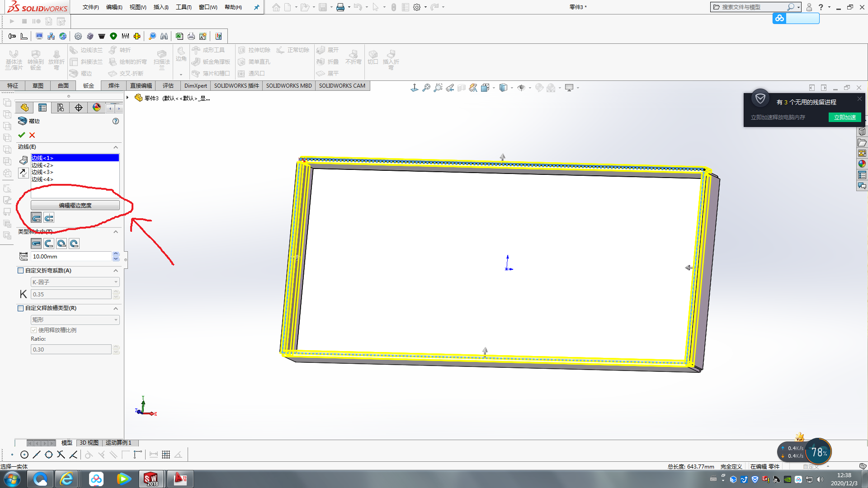Open Internet Explorer from taskbar

[67, 479]
